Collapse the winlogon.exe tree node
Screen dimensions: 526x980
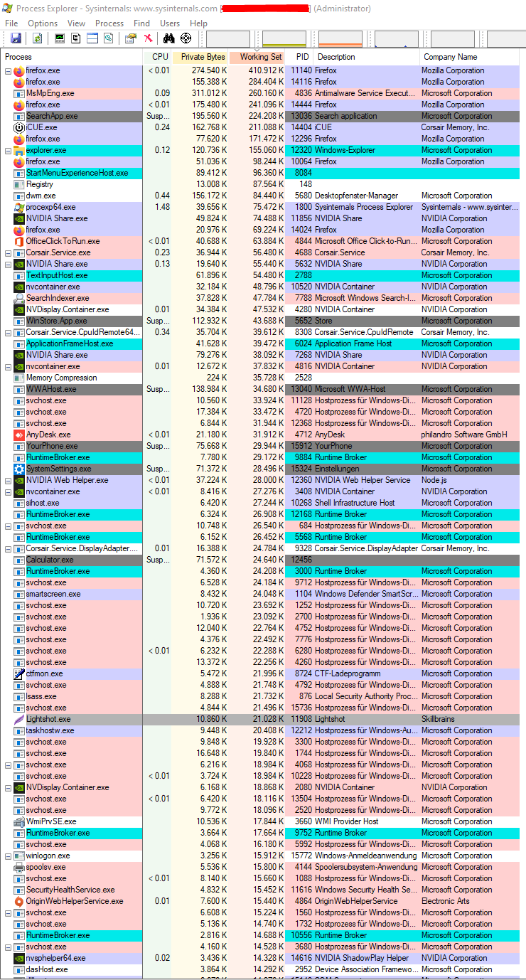9,856
